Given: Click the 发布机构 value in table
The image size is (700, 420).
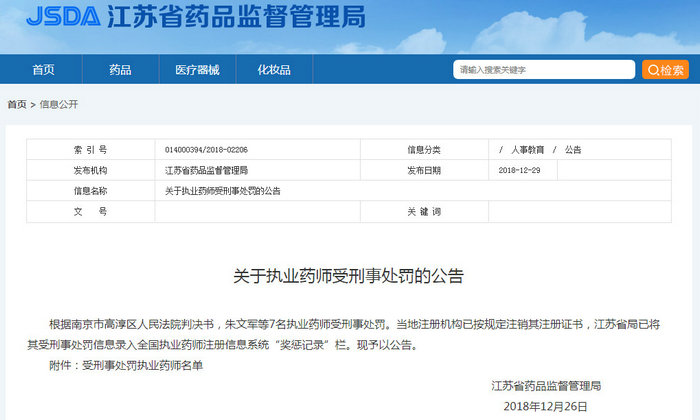Looking at the screenshot, I should [x=206, y=170].
